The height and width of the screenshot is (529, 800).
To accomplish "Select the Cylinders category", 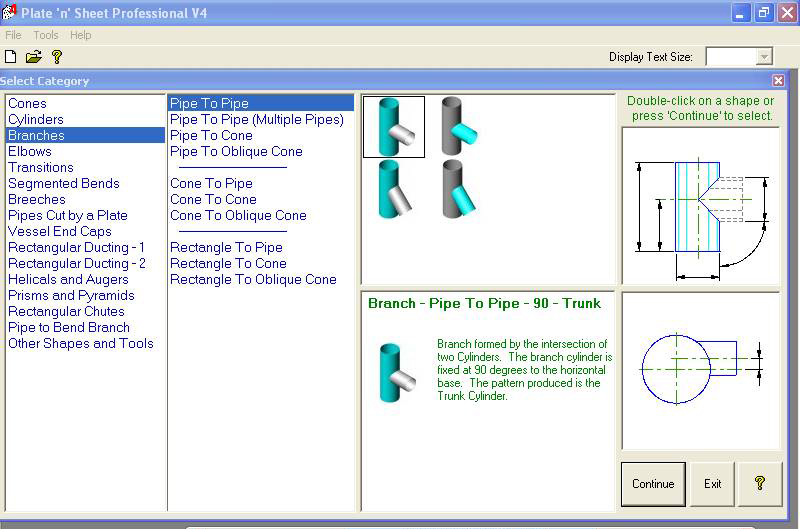I will pos(85,119).
